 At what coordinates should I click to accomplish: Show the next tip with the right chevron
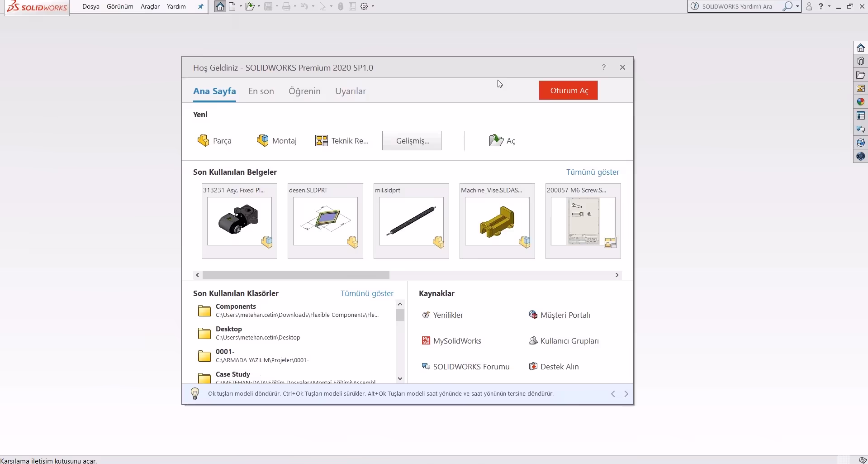point(626,394)
